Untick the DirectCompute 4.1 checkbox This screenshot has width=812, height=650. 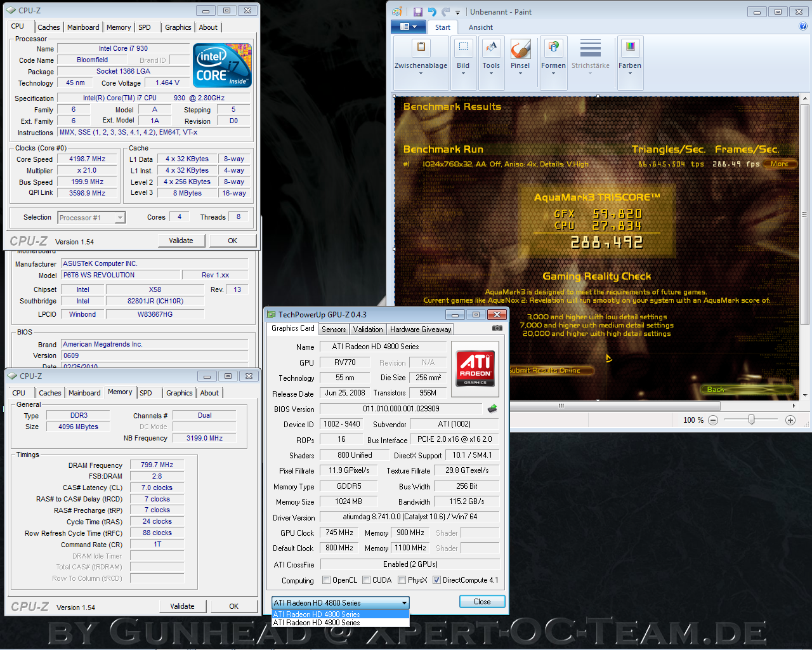click(436, 580)
